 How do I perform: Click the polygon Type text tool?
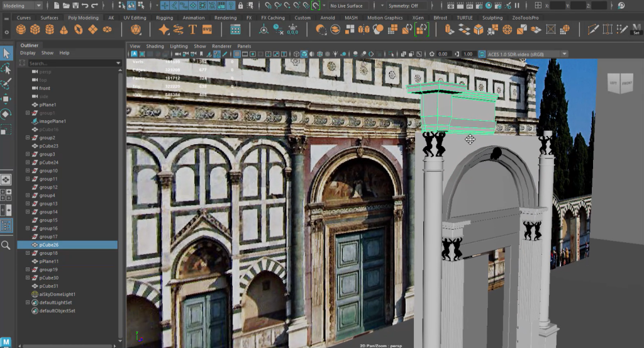(x=192, y=30)
